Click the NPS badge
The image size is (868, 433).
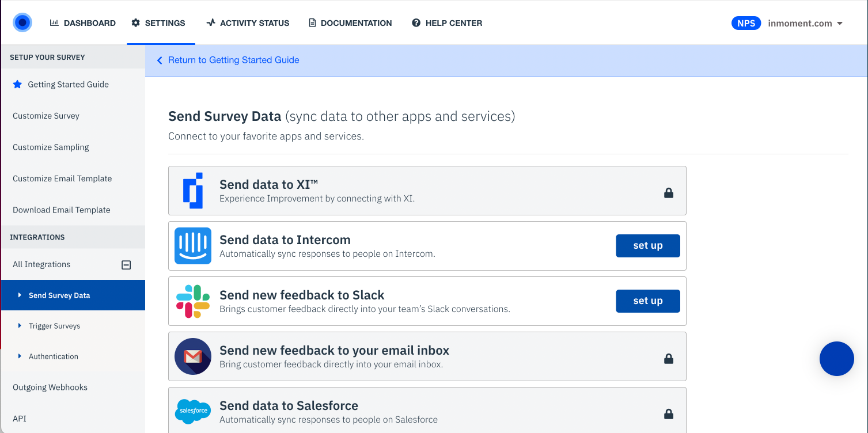tap(746, 24)
